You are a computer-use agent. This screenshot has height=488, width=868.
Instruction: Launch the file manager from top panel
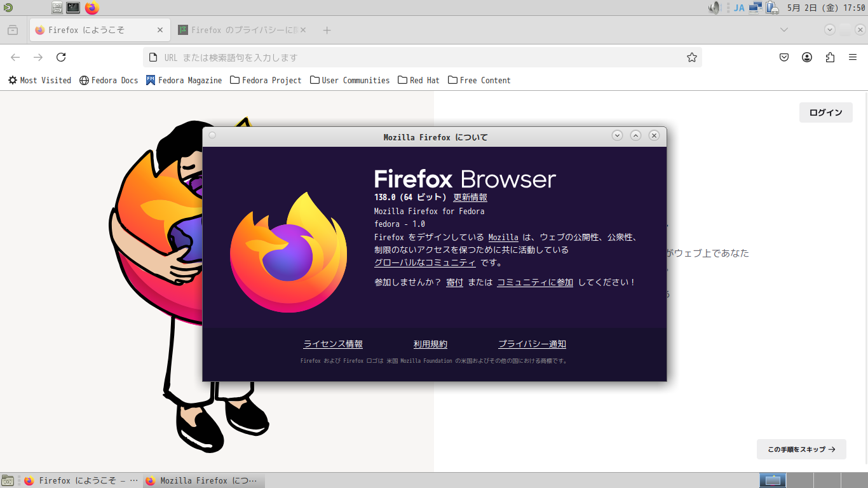57,8
